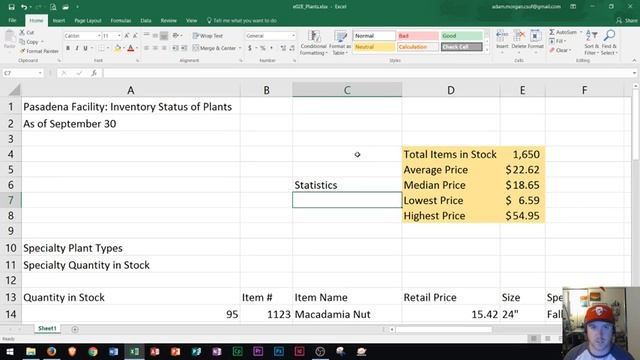Apply the Neutral cell style
The width and height of the screenshot is (640, 360).
(374, 47)
